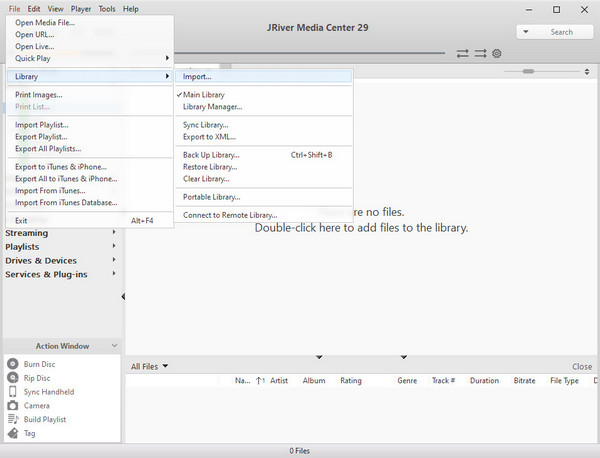Sort by the Album column header
Image resolution: width=600 pixels, height=458 pixels.
point(314,380)
